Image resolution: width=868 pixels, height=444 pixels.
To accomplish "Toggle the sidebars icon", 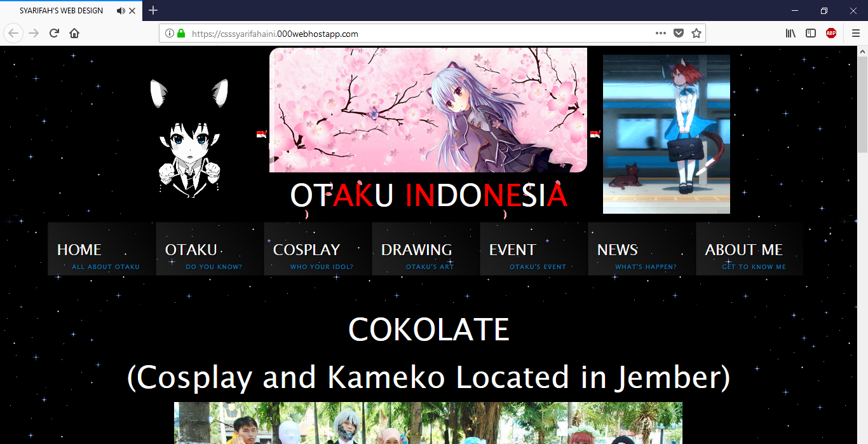I will click(x=811, y=33).
